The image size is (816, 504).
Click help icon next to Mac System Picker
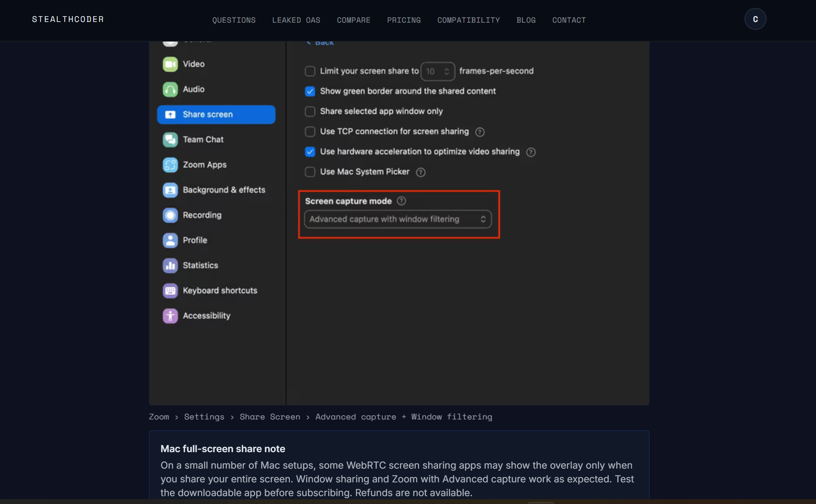click(x=421, y=172)
